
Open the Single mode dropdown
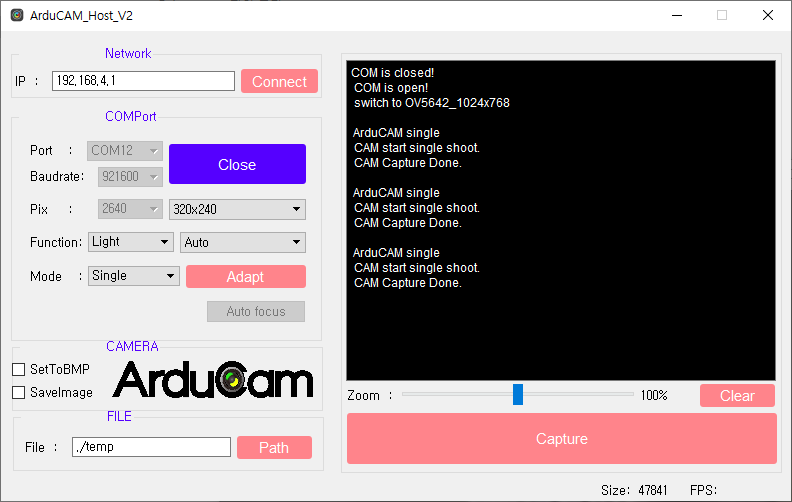[134, 276]
